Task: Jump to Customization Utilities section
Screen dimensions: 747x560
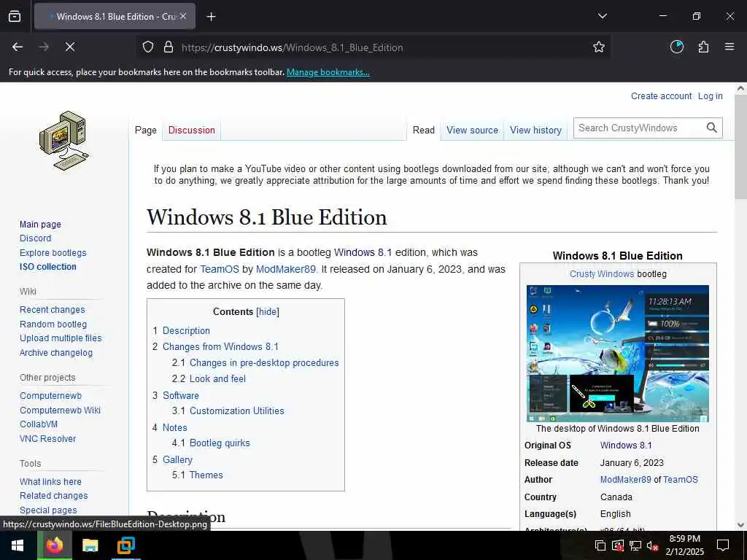Action: click(237, 411)
